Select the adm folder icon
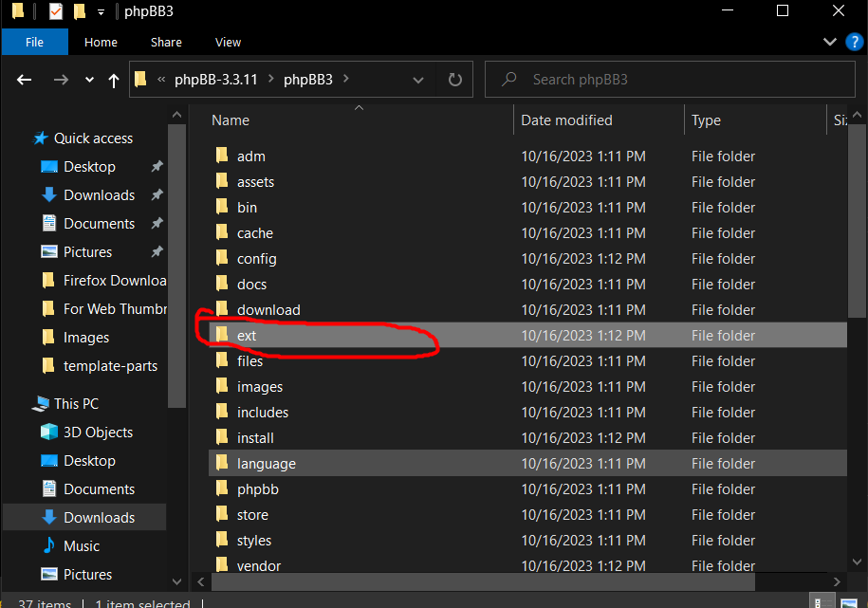 pyautogui.click(x=222, y=156)
